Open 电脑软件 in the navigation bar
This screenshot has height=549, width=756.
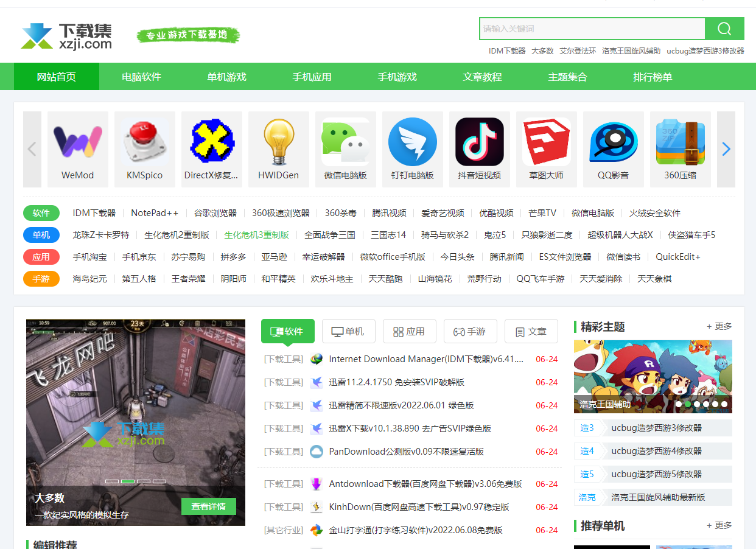tap(142, 77)
